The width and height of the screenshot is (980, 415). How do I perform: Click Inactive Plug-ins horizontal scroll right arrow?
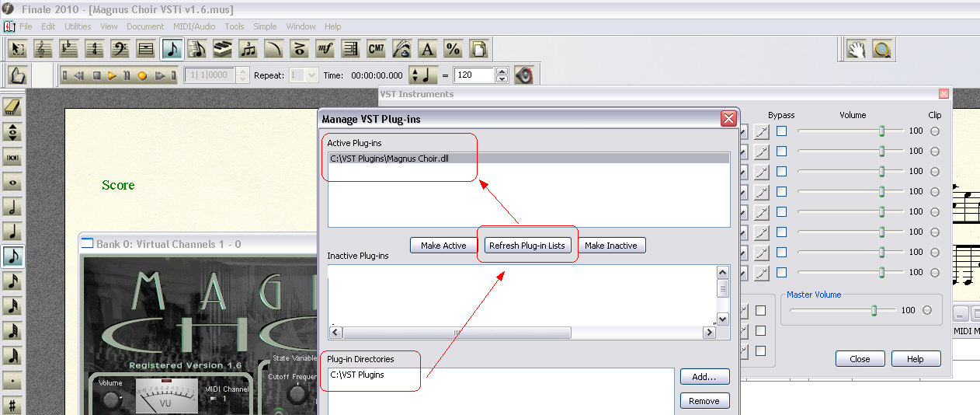(x=709, y=333)
